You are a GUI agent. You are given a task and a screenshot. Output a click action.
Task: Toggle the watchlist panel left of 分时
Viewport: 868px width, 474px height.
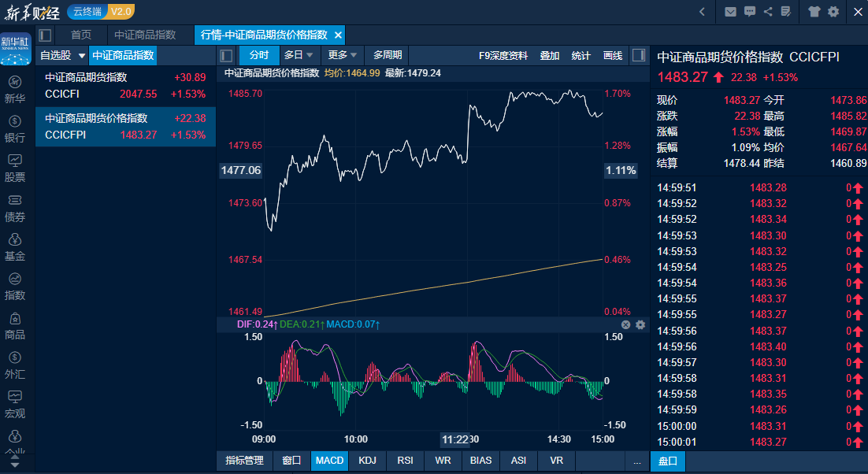pos(226,55)
